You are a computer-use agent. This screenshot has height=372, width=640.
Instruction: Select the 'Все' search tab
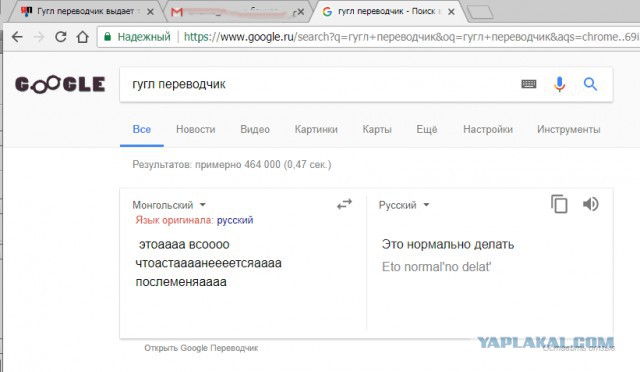click(x=142, y=129)
